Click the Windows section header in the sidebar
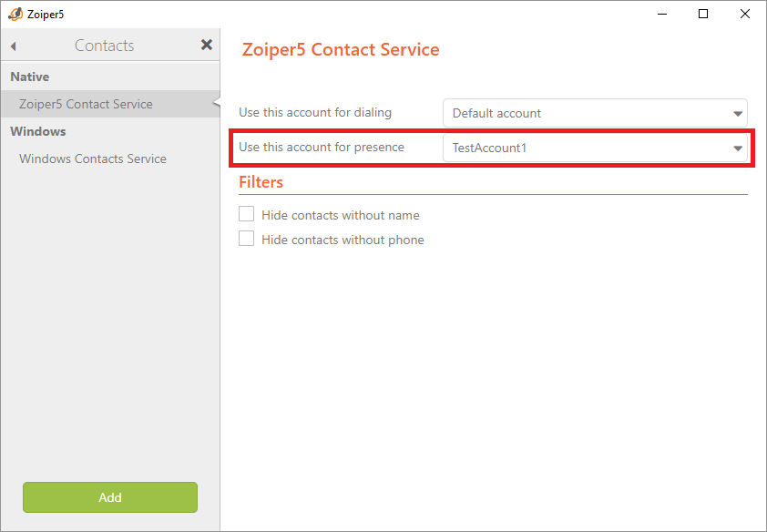The image size is (767, 532). click(x=38, y=131)
